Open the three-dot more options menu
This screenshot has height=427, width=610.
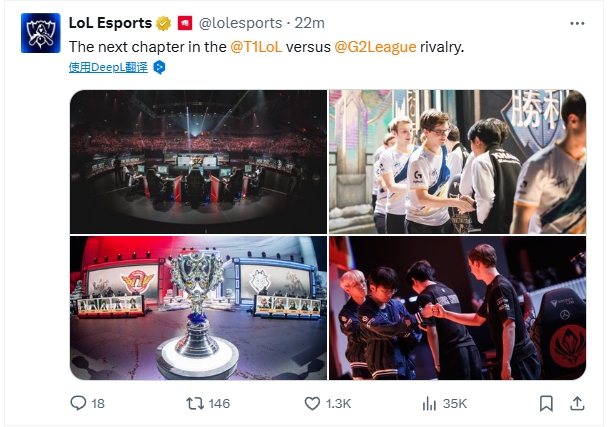[x=577, y=23]
